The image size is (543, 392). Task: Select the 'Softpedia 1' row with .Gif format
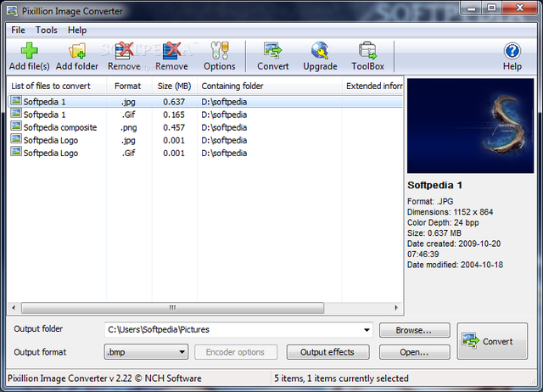pyautogui.click(x=205, y=115)
